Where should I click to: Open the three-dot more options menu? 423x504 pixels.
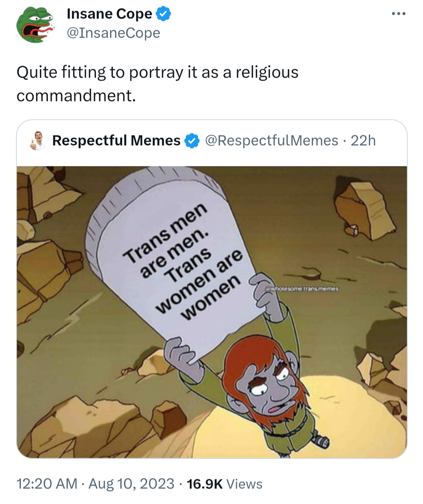coord(399,14)
